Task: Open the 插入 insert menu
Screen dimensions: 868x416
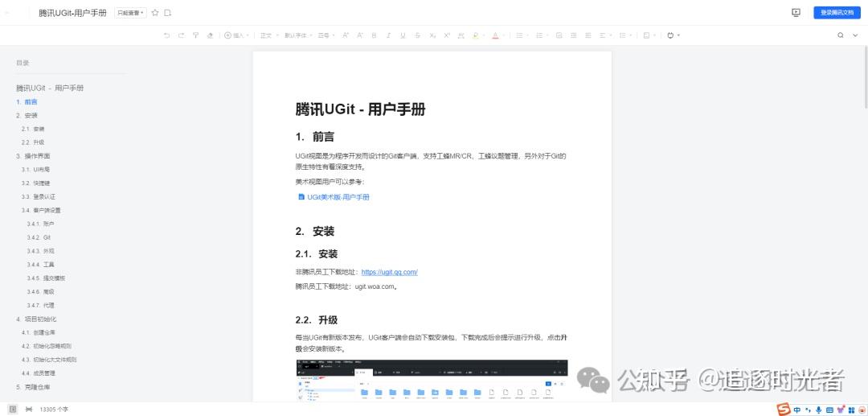Action: 236,35
